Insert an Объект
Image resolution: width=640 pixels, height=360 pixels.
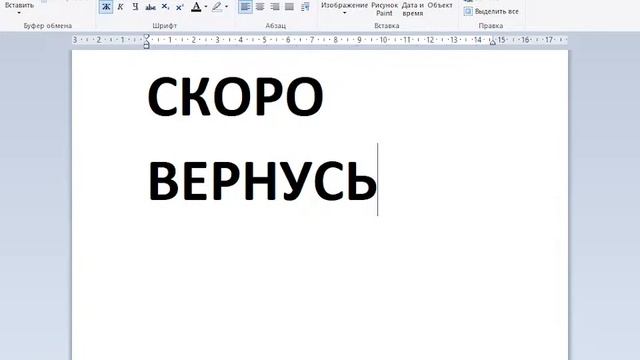[440, 5]
